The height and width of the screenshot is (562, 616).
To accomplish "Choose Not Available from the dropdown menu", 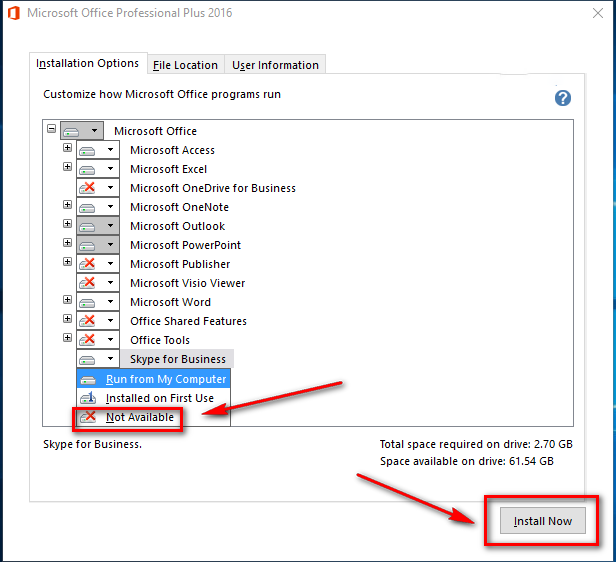I will click(x=139, y=417).
